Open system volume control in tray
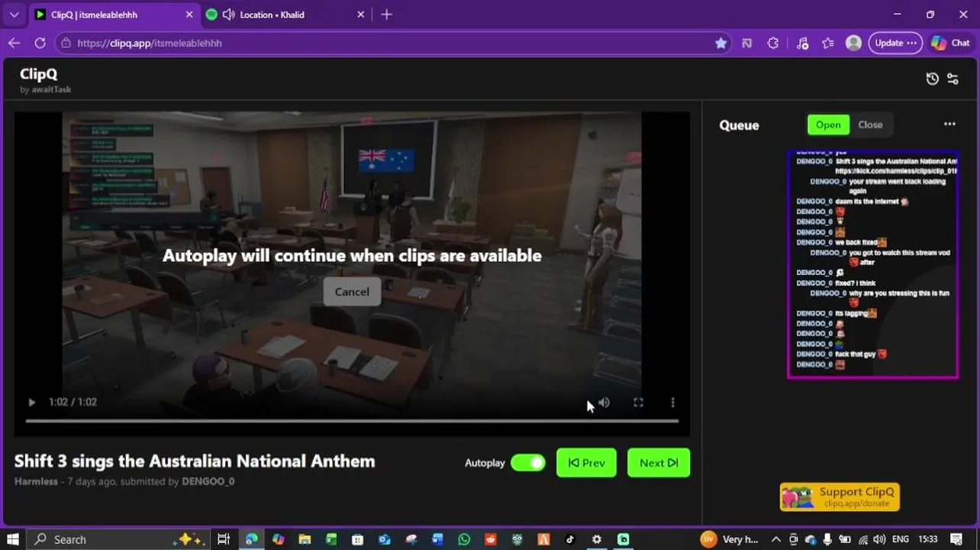Screen dimensions: 980x550 point(878,539)
